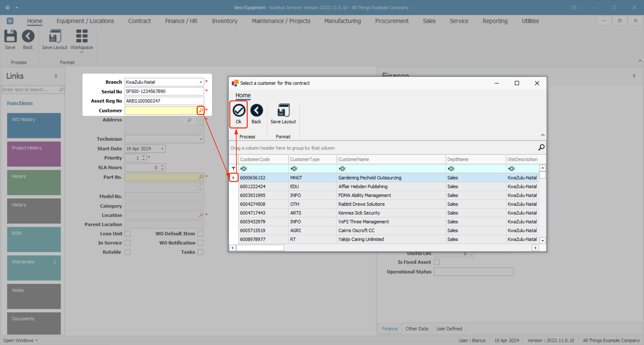Screen dimensions: 644x345
Task: Expand the Branch dropdown
Action: point(201,82)
